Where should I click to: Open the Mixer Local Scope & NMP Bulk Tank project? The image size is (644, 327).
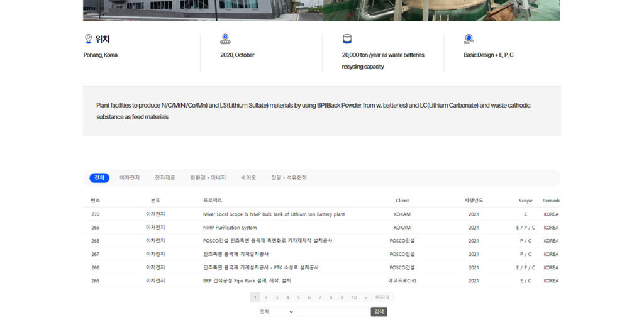coord(274,214)
